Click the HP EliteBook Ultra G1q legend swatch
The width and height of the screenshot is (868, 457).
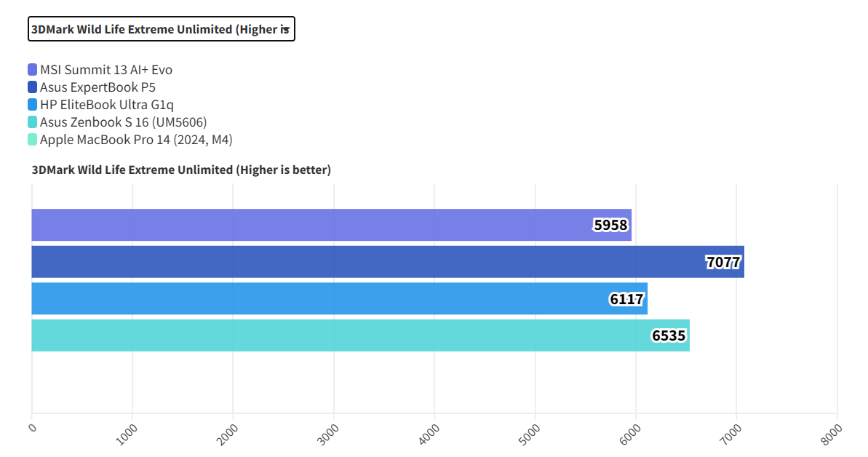point(32,105)
